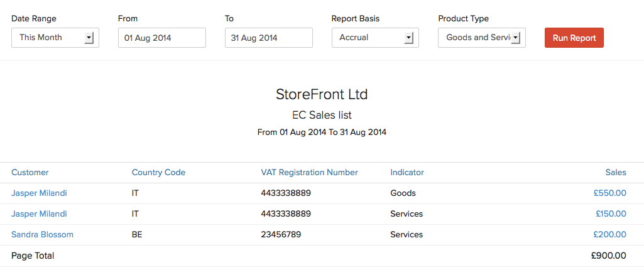Click the Date Range dropdown arrow

tap(89, 38)
